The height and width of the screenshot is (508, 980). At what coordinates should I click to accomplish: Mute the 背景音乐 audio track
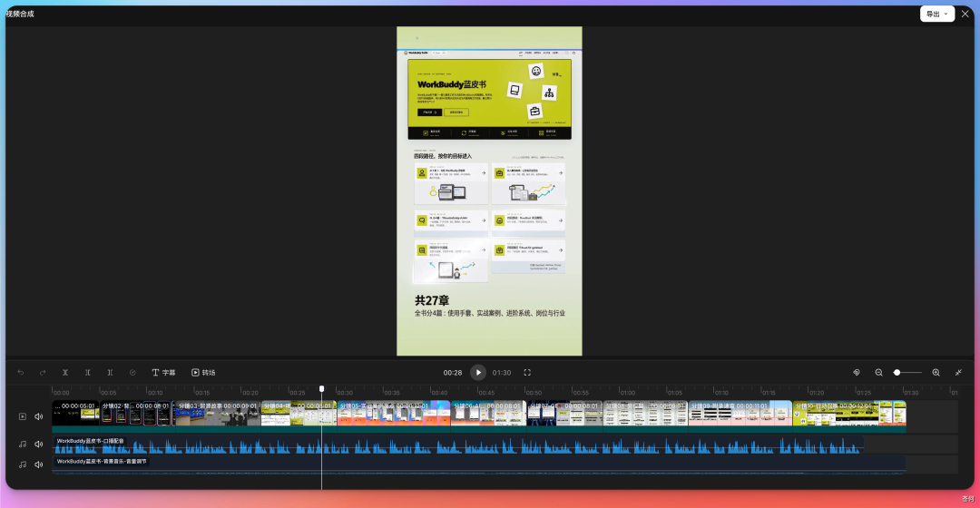(x=39, y=464)
